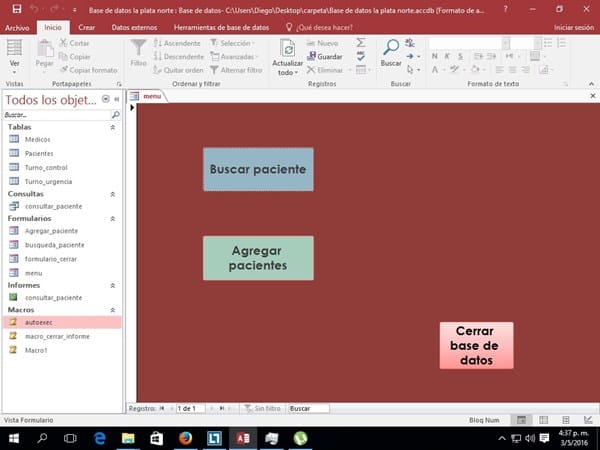Open the Windows Start menu

pyautogui.click(x=14, y=439)
